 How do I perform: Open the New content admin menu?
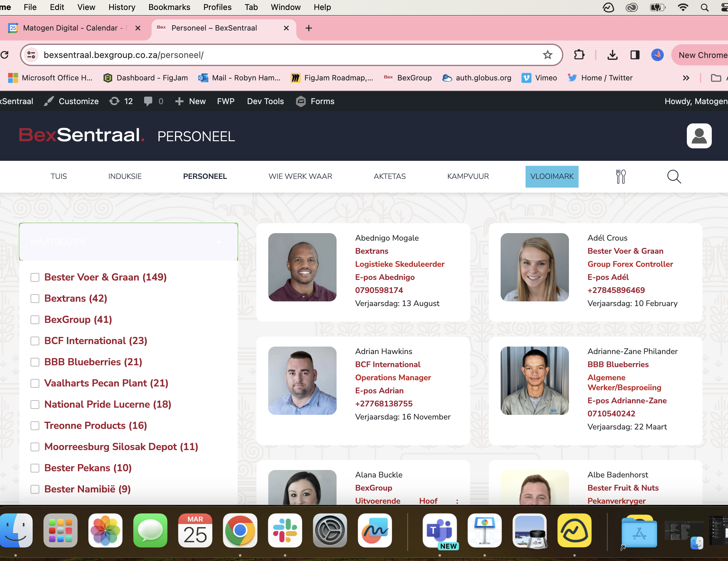coord(191,101)
